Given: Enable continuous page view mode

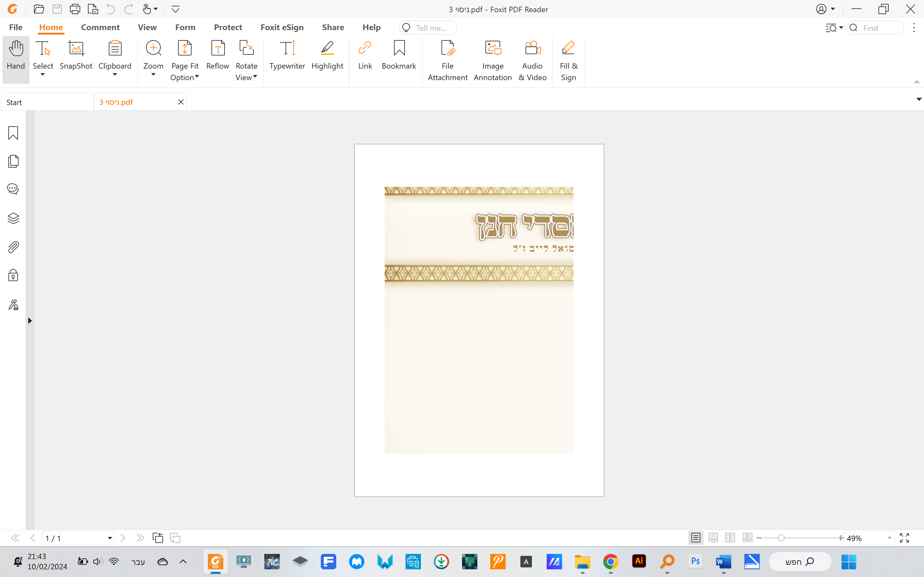Looking at the screenshot, I should coord(713,538).
